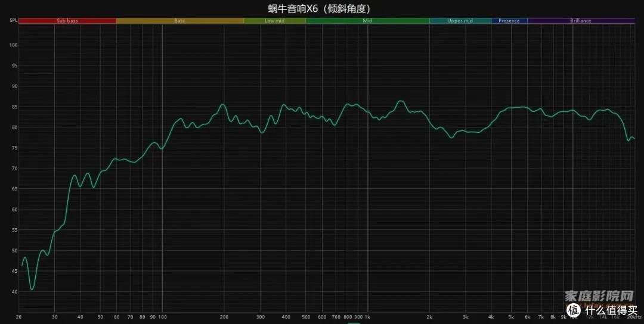This screenshot has width=644, height=324.
Task: Click the 100 value on SPL axis
Action: point(14,45)
